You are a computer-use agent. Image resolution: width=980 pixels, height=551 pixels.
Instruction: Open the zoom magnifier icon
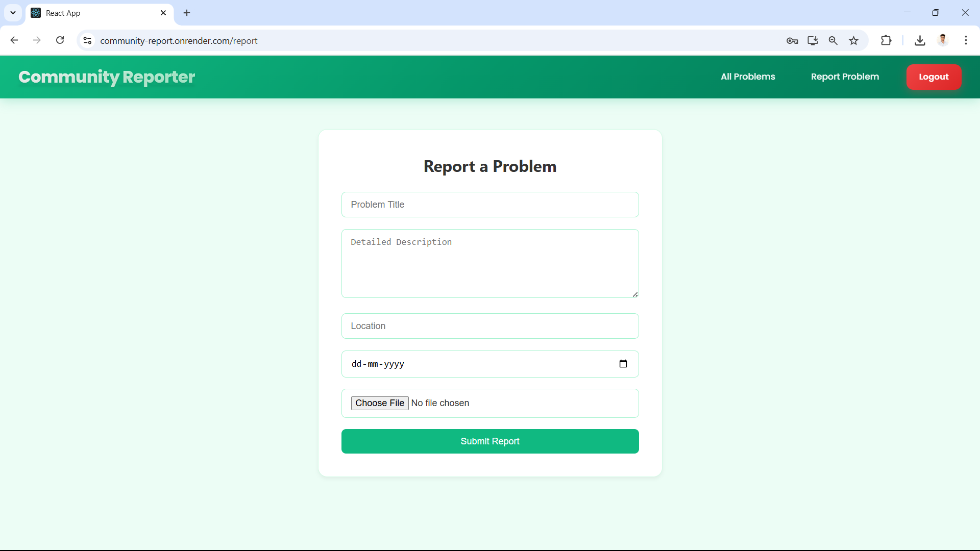click(x=833, y=41)
